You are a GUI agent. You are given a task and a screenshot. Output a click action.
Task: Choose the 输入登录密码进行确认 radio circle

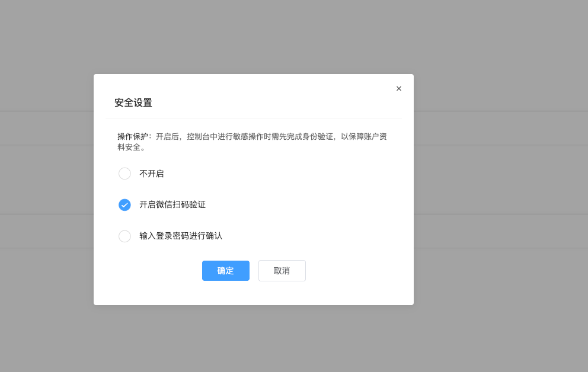tap(124, 236)
